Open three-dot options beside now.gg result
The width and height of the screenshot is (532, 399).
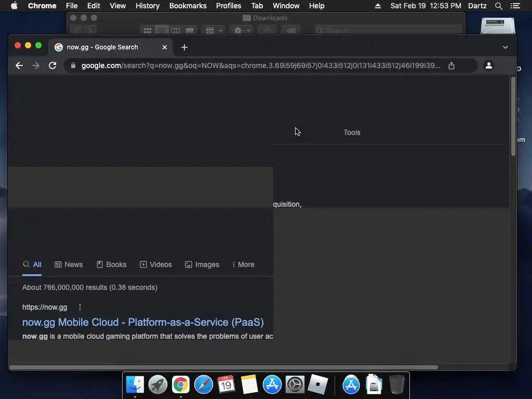tap(79, 308)
